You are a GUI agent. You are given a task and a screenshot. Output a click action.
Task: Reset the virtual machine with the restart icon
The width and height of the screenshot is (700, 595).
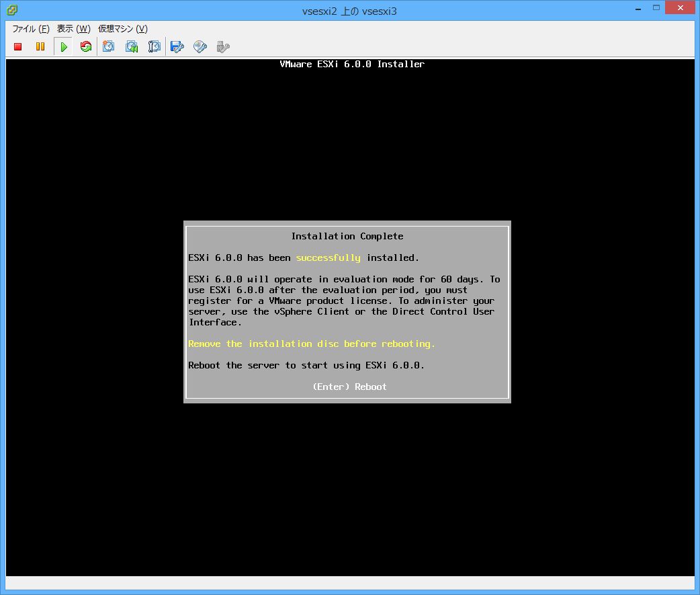pyautogui.click(x=86, y=46)
